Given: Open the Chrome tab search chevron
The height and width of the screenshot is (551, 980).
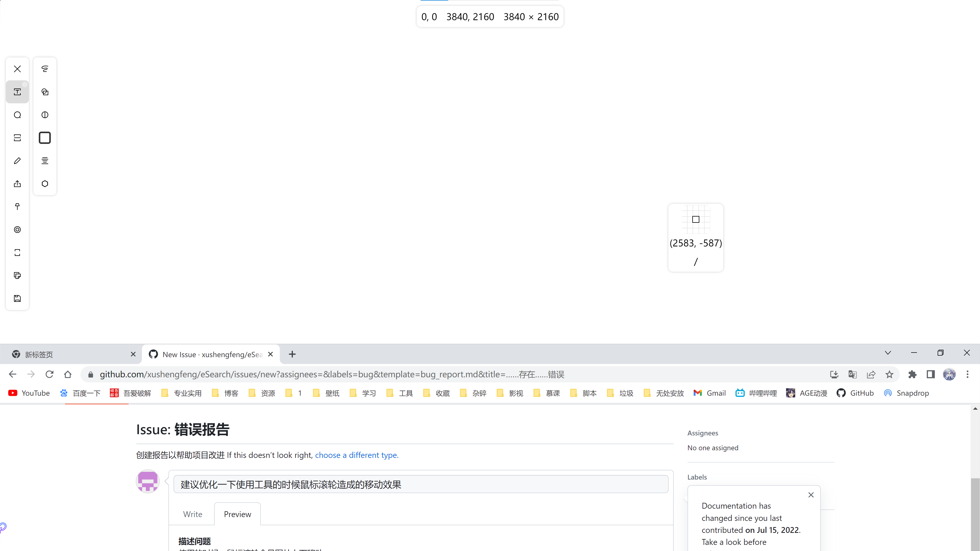Looking at the screenshot, I should click(x=888, y=353).
